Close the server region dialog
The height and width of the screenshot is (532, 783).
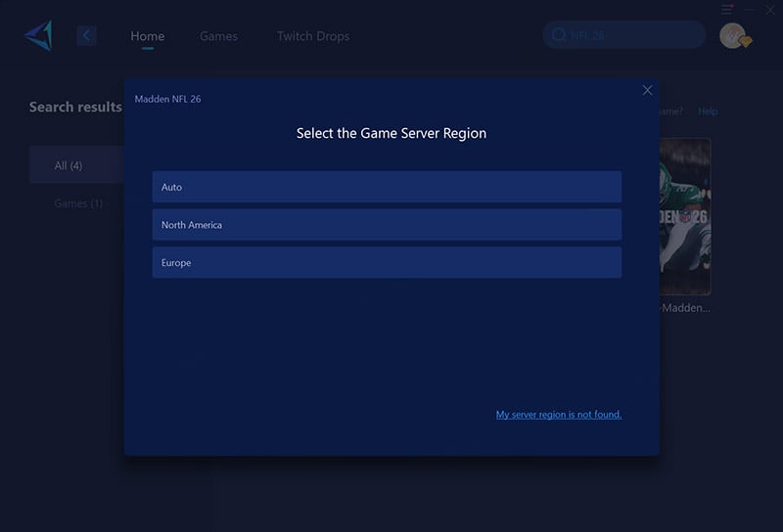coord(647,90)
